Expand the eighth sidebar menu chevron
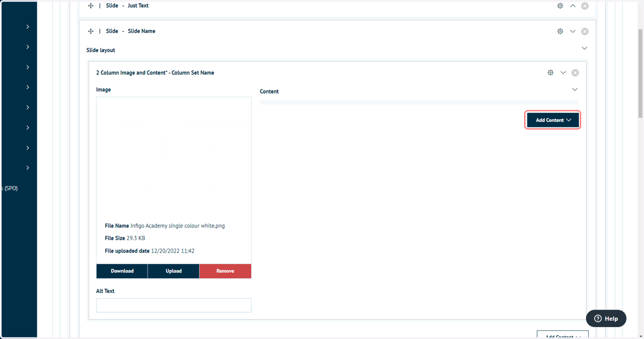This screenshot has height=339, width=644. [x=27, y=168]
